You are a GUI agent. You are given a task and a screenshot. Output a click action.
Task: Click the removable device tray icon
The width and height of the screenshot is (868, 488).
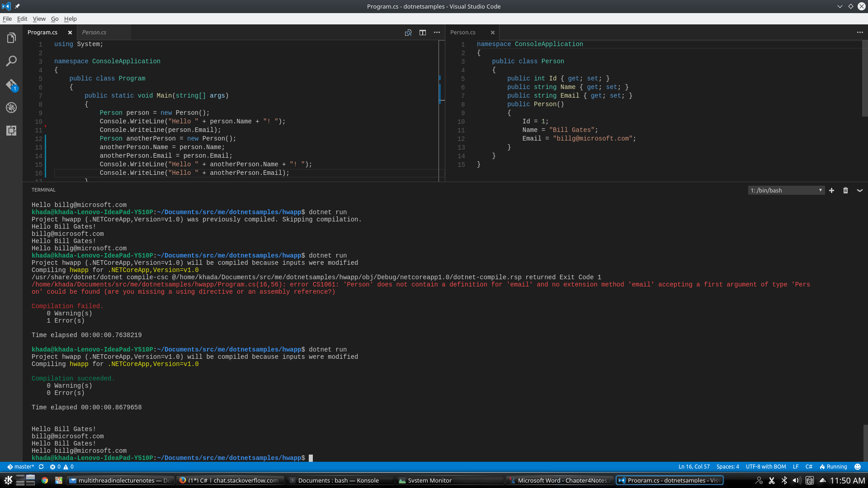810,480
